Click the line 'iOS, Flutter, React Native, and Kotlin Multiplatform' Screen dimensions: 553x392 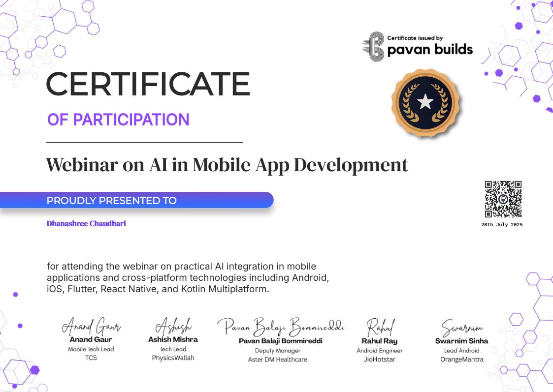[158, 289]
